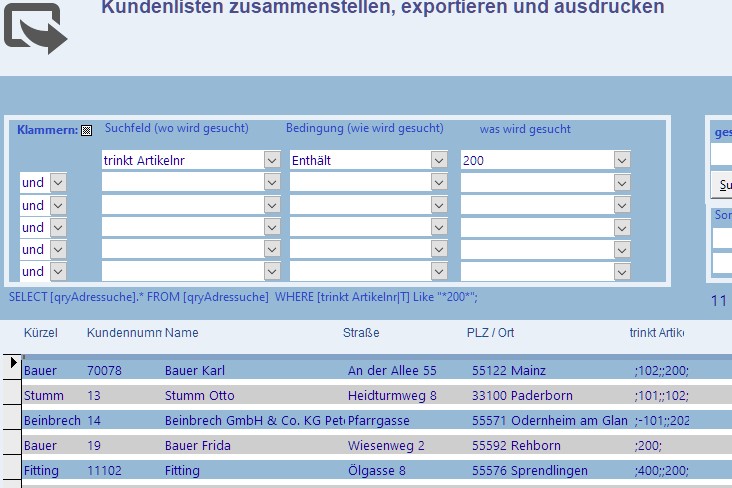Select 'Stumm Otto' in results list
This screenshot has width=732, height=488.
click(200, 396)
